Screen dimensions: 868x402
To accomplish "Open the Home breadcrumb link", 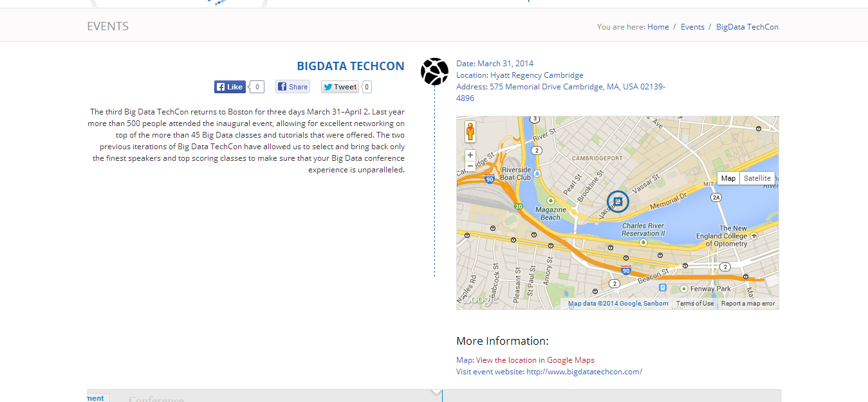I will click(658, 26).
